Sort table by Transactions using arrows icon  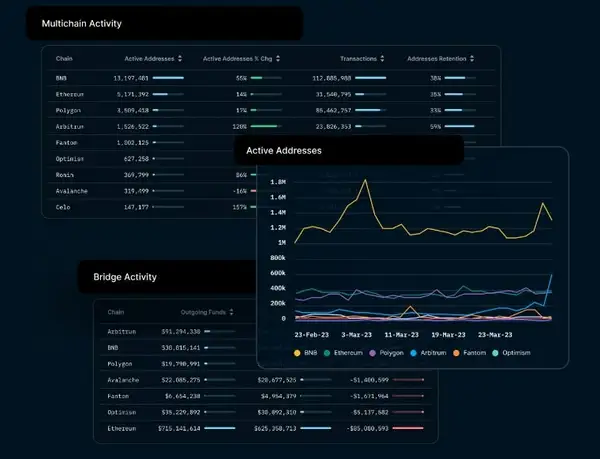click(382, 59)
